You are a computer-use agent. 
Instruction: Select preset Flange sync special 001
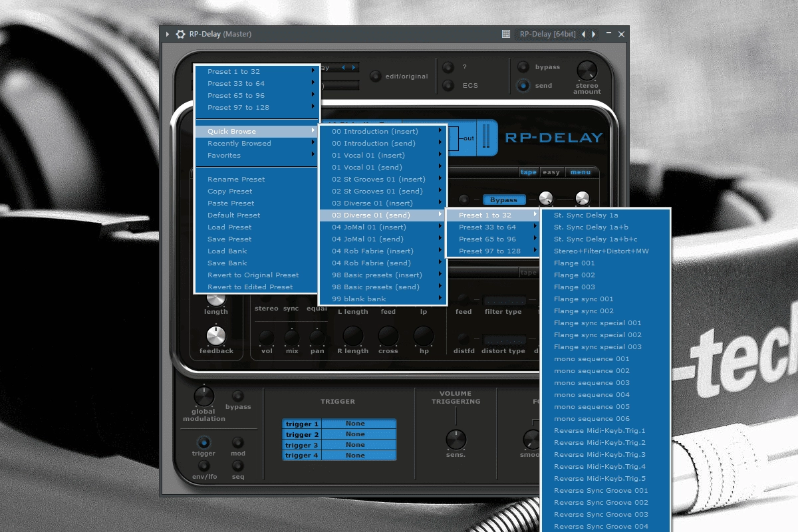pos(605,323)
